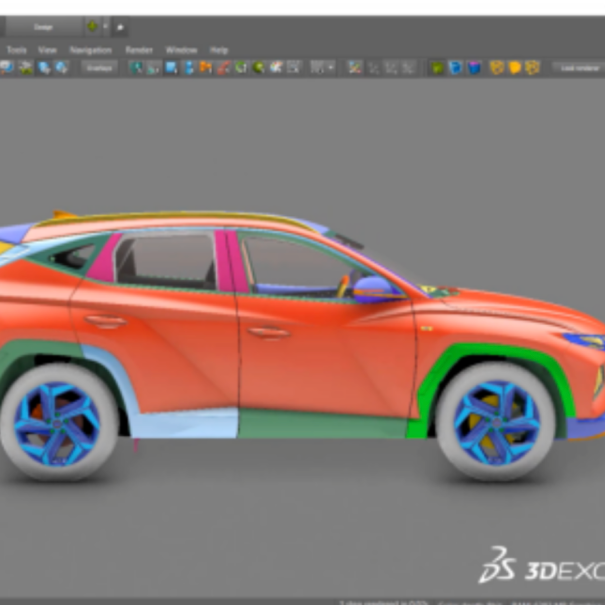Image resolution: width=605 pixels, height=605 pixels.
Task: Click the first yellow wireframe cube icon
Action: click(497, 68)
